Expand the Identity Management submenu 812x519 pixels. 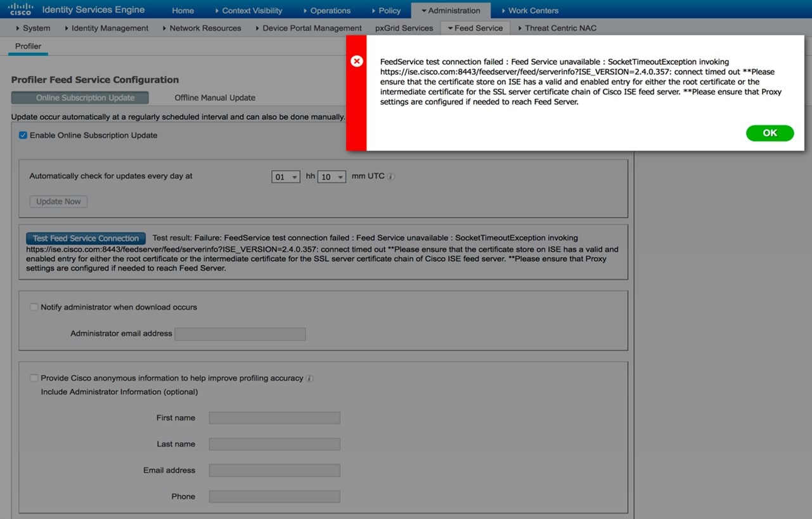[x=105, y=28]
